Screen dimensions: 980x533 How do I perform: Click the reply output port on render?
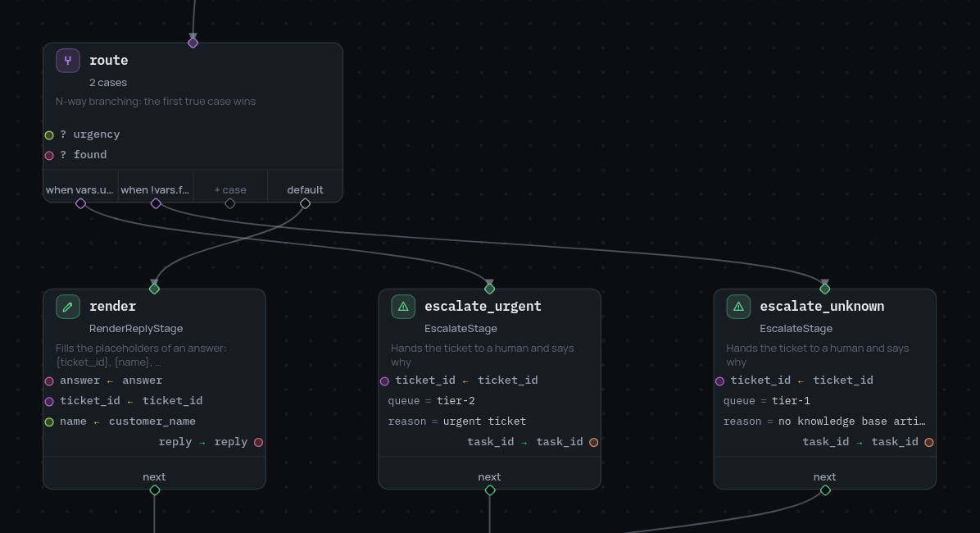click(x=259, y=442)
